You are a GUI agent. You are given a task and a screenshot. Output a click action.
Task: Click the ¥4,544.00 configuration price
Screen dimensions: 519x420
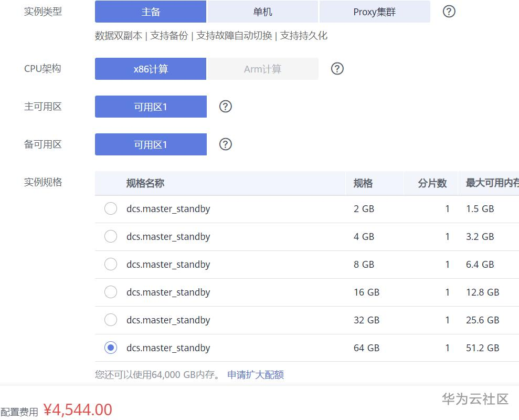coord(78,410)
